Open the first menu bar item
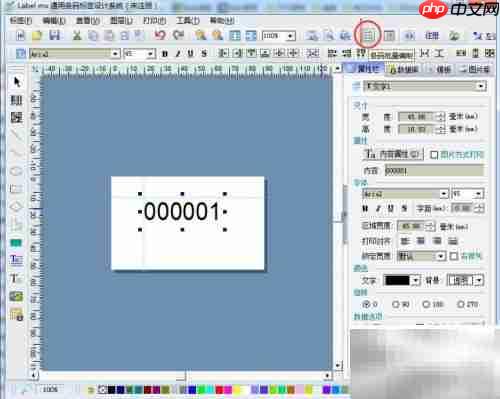This screenshot has height=399, width=500. coord(21,20)
